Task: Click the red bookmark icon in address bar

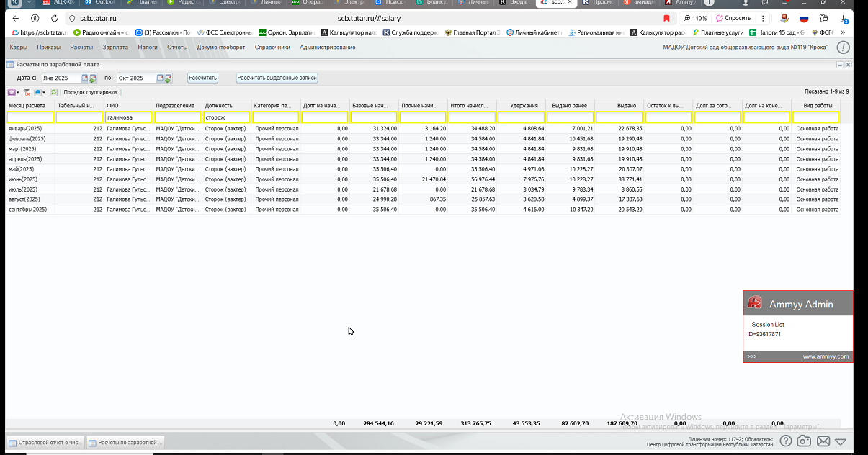Action: (x=666, y=18)
